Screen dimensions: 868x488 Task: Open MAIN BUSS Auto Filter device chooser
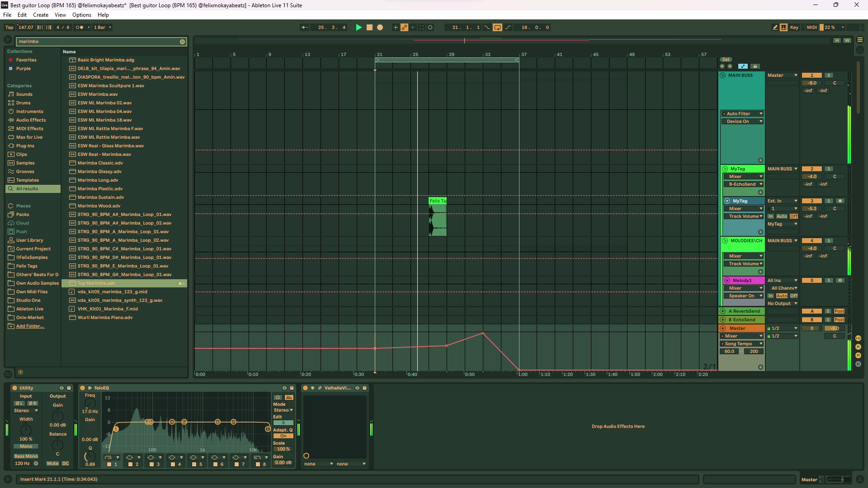tap(742, 114)
